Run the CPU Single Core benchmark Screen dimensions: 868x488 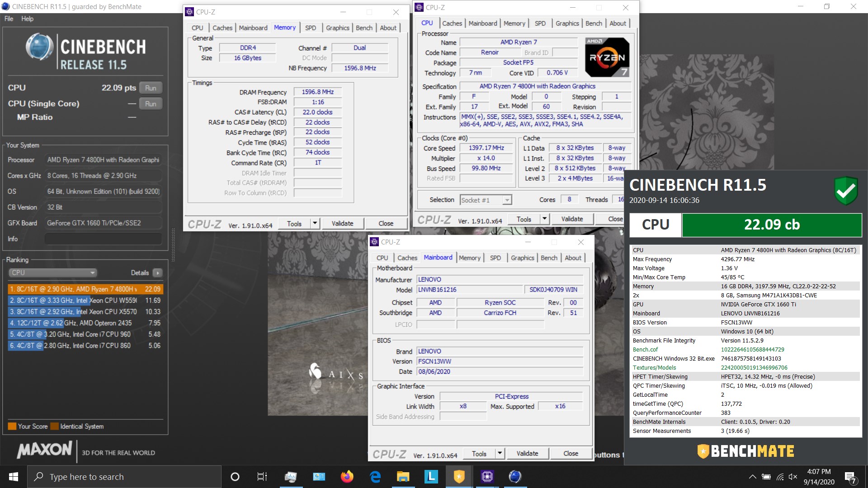[151, 104]
